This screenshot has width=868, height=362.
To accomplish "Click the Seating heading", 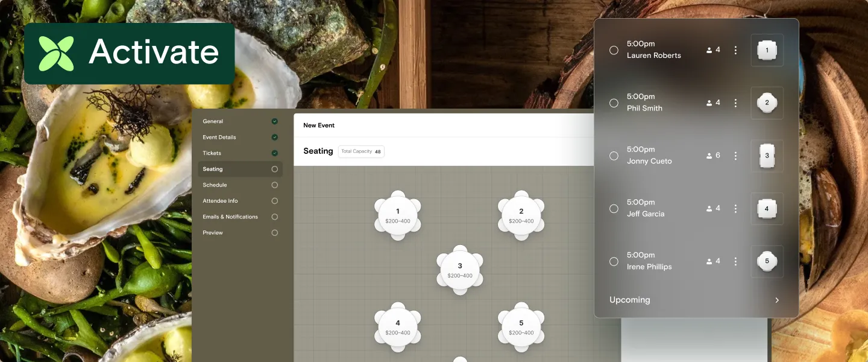I will pos(318,151).
